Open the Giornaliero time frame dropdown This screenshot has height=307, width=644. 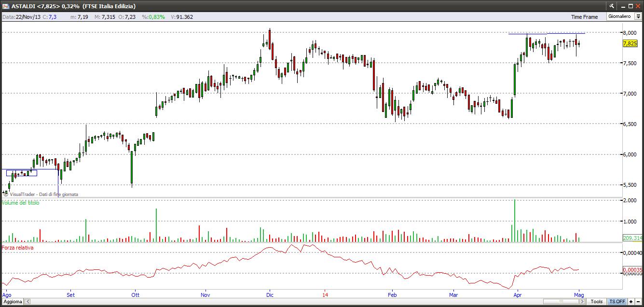point(624,16)
